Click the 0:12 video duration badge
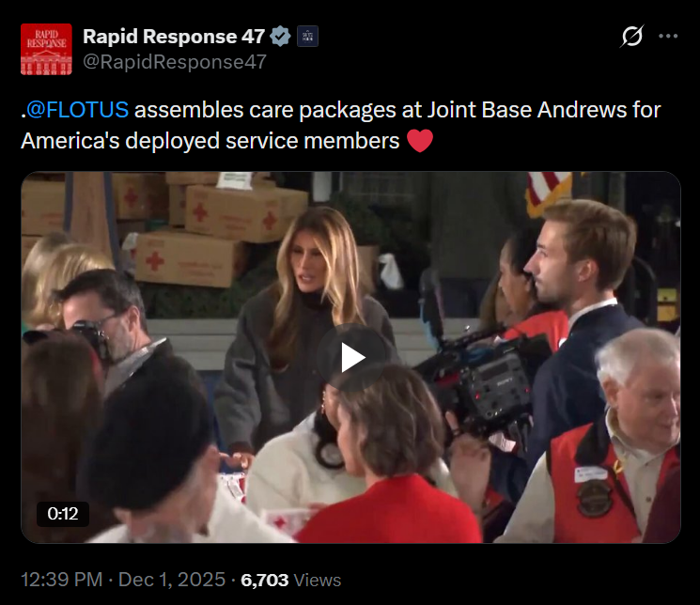 [63, 514]
